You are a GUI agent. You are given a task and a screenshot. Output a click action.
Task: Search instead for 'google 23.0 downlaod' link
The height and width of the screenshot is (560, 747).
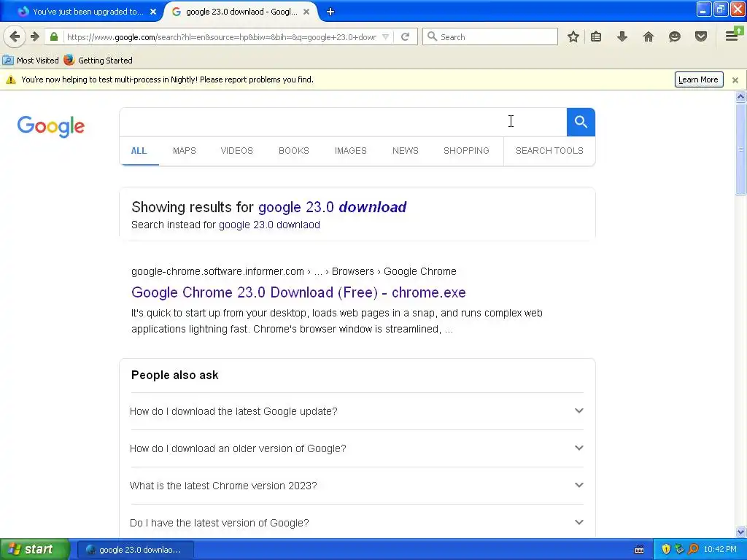[269, 225]
